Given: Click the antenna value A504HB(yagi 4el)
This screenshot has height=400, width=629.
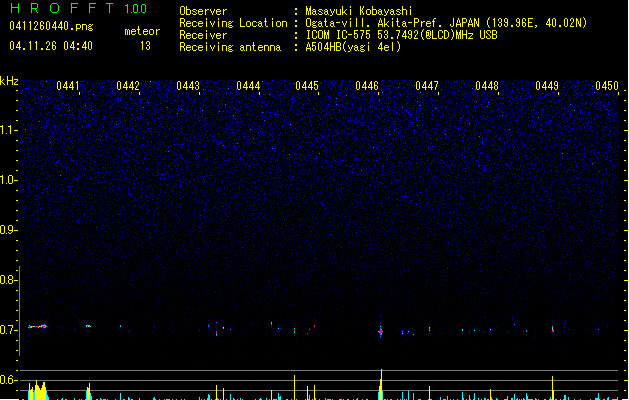Looking at the screenshot, I should tap(353, 47).
